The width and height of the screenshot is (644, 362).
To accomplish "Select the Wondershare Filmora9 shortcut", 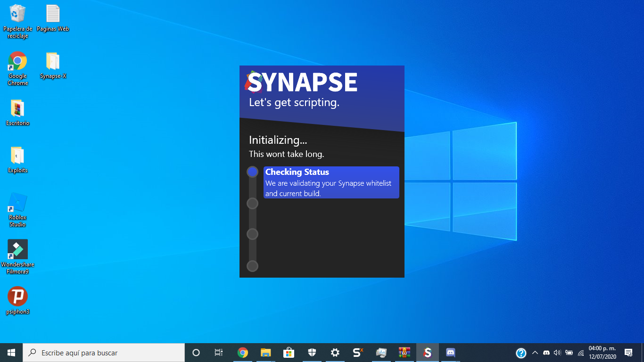I will click(x=17, y=257).
